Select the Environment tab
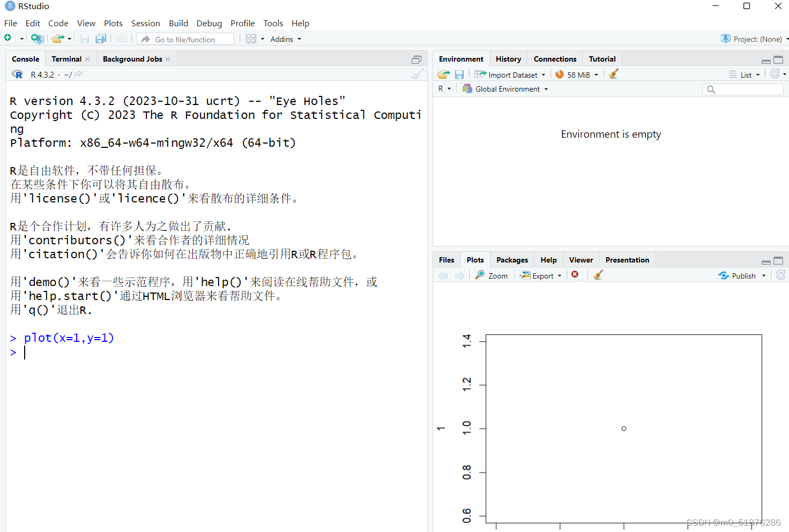This screenshot has height=532, width=789. pyautogui.click(x=461, y=59)
